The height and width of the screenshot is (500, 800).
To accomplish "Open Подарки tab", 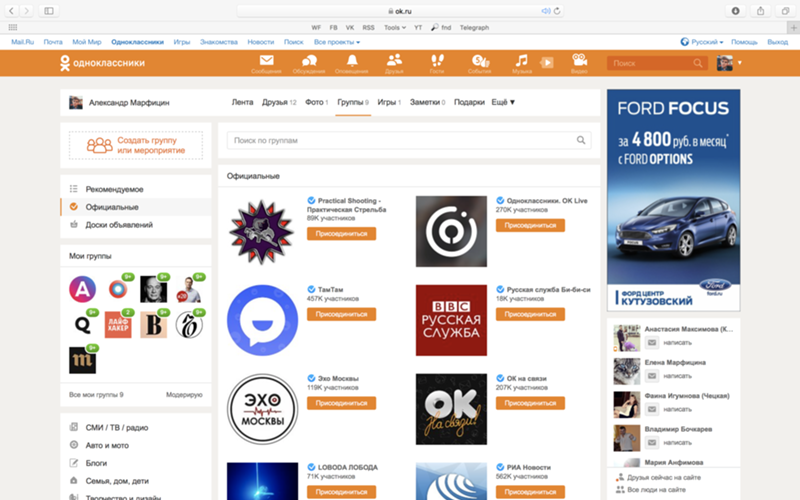I will 469,102.
